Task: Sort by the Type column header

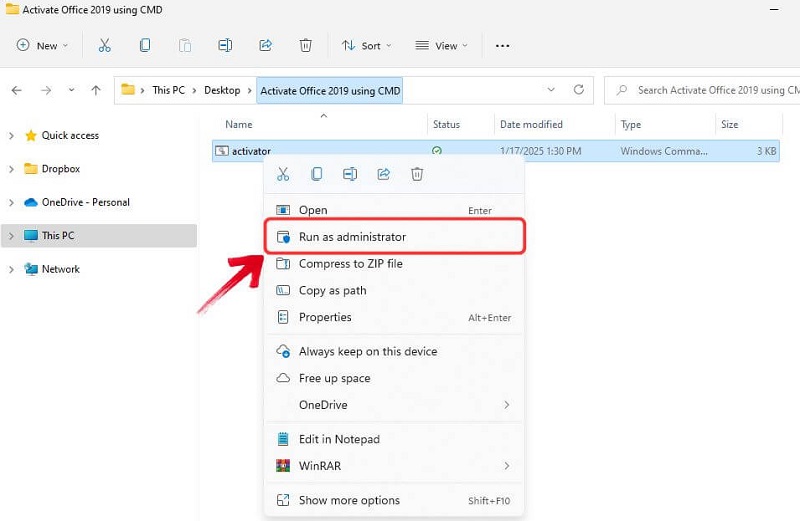Action: point(631,125)
